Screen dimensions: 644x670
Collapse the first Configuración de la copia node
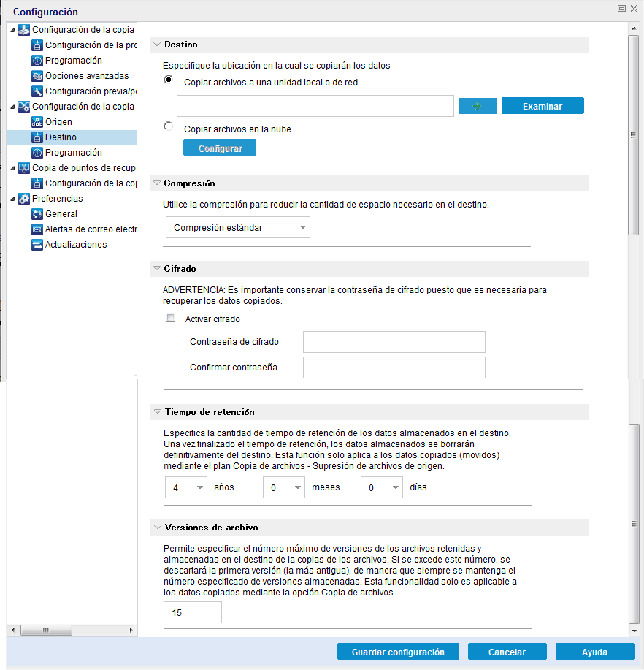[x=12, y=31]
